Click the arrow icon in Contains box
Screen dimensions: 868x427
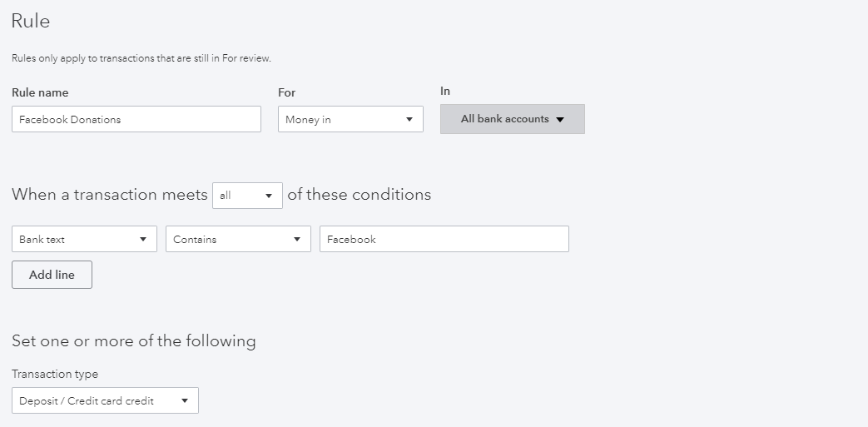coord(297,240)
